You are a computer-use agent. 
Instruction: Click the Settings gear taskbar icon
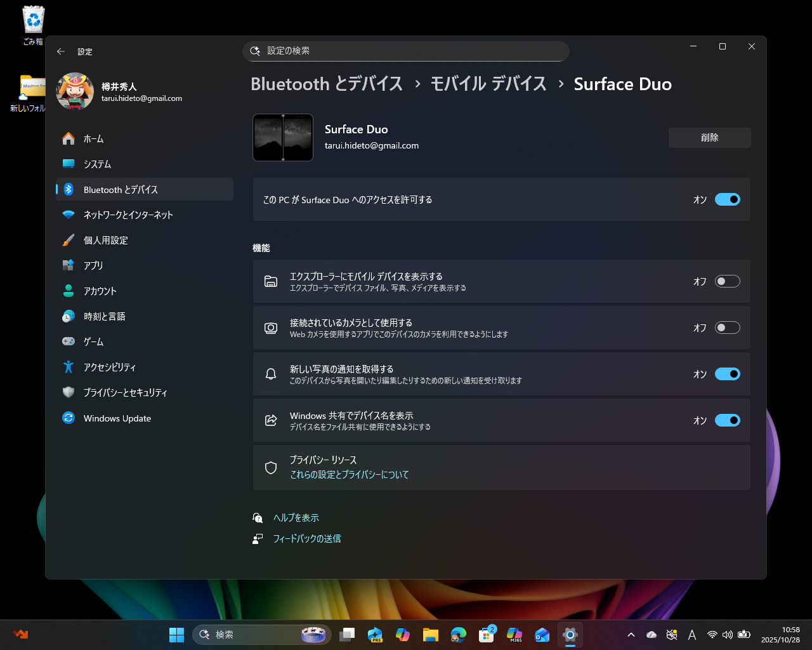pyautogui.click(x=570, y=635)
